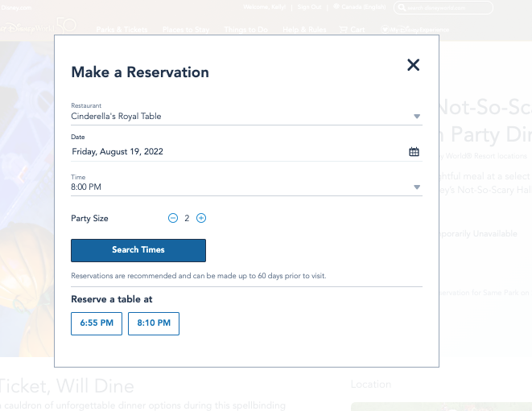Image resolution: width=532 pixels, height=411 pixels.
Task: Reserve the 6:55 PM time slot
Action: [x=97, y=323]
